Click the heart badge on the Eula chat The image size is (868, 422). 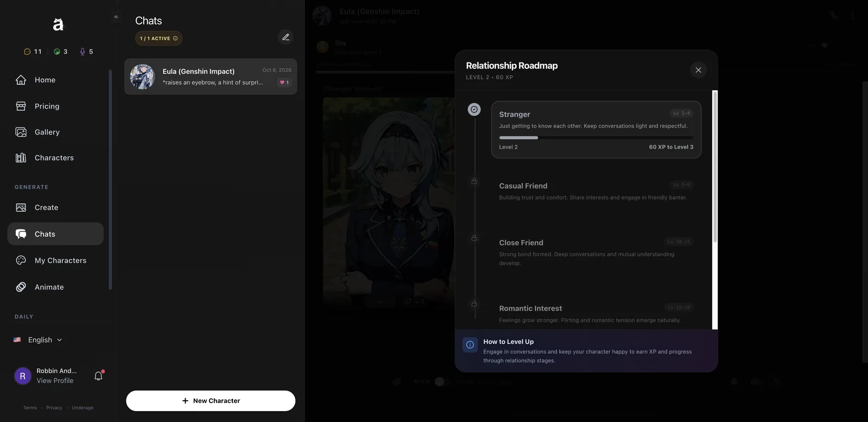(x=284, y=82)
